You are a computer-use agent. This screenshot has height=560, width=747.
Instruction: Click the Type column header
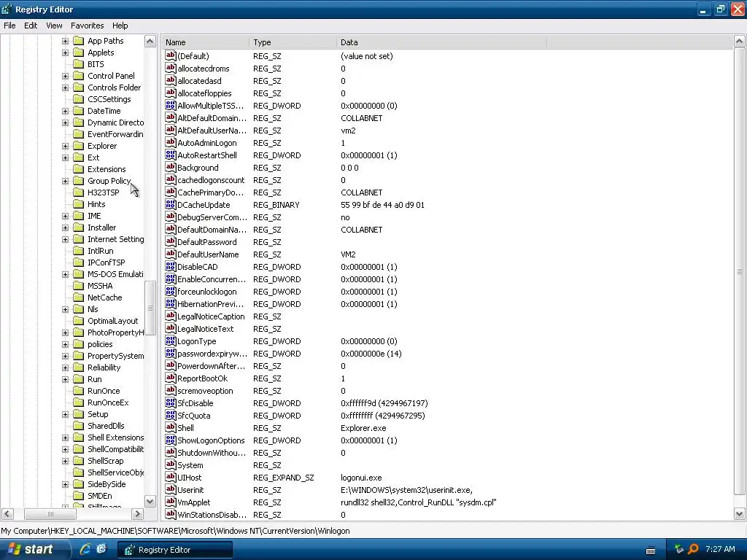pyautogui.click(x=293, y=42)
